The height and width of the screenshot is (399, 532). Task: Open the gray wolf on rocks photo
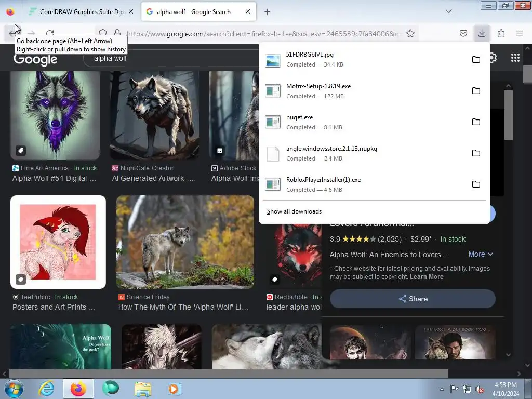click(x=185, y=242)
